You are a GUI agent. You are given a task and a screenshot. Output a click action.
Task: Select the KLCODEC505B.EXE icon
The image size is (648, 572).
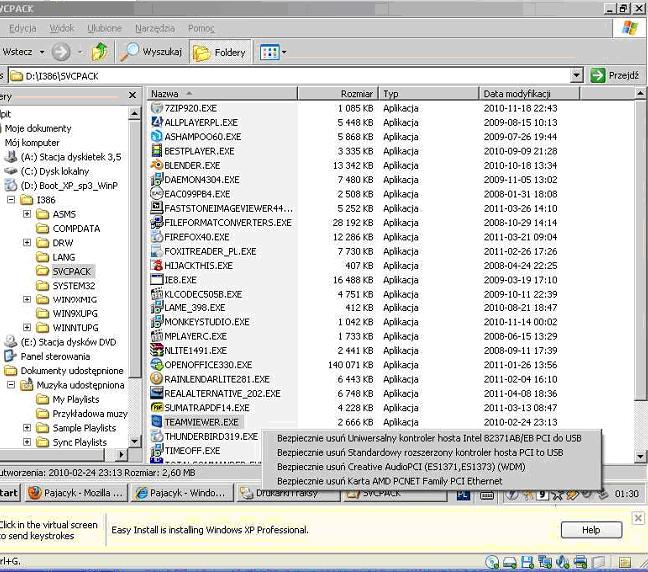pyautogui.click(x=157, y=294)
